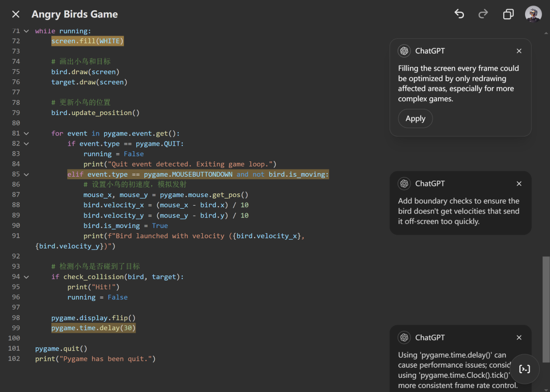The height and width of the screenshot is (392, 550).
Task: Open the floating code tools button
Action: coord(525,369)
